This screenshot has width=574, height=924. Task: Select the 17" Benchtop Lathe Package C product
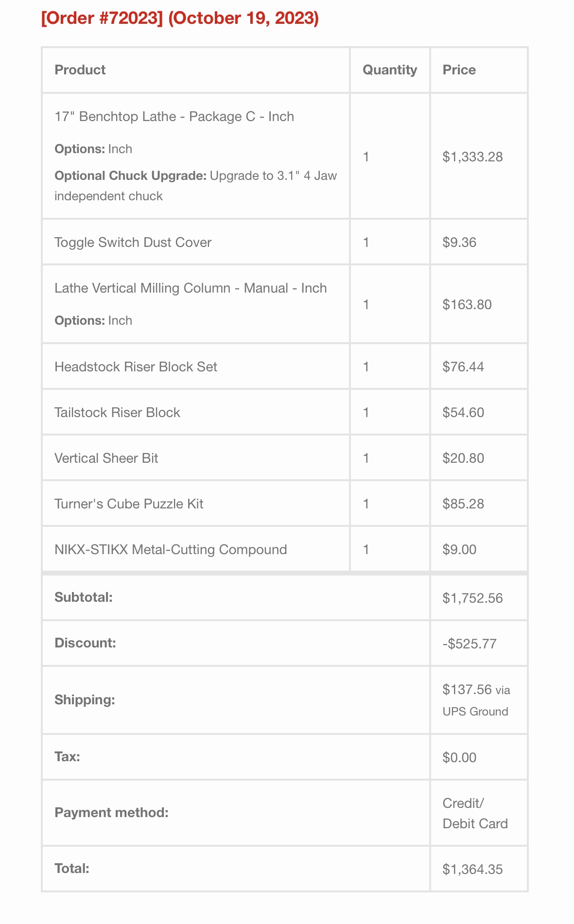point(174,117)
